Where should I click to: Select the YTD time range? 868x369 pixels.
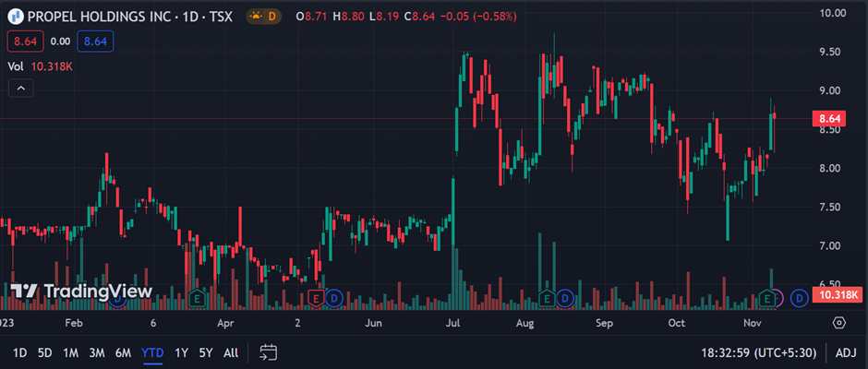[152, 352]
